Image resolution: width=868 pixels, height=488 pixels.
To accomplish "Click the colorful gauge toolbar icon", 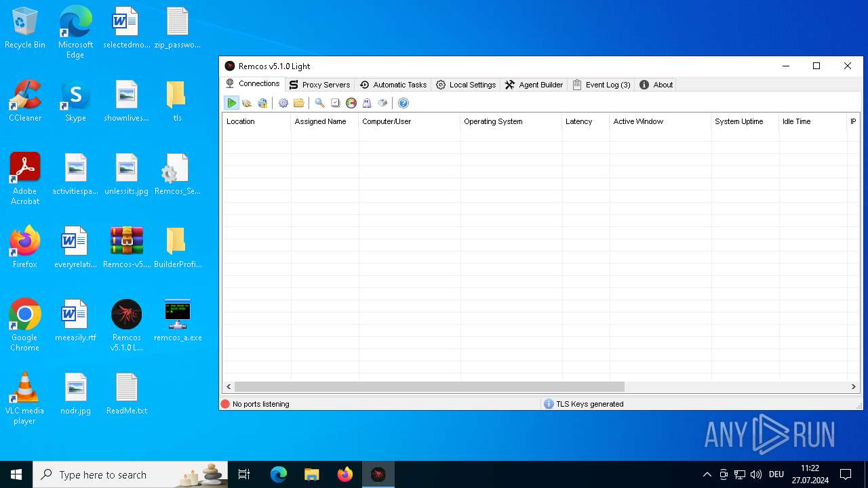I will tap(351, 103).
